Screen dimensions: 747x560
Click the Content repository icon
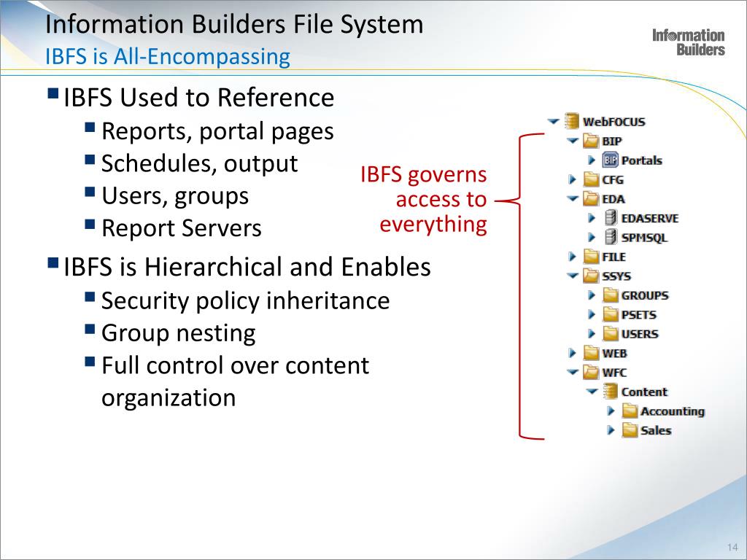[x=611, y=392]
